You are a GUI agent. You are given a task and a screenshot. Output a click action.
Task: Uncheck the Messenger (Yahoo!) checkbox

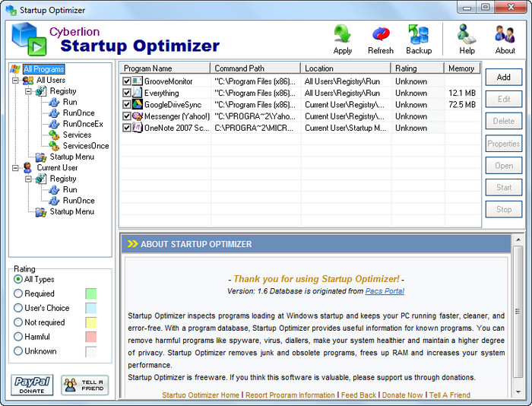click(x=127, y=116)
